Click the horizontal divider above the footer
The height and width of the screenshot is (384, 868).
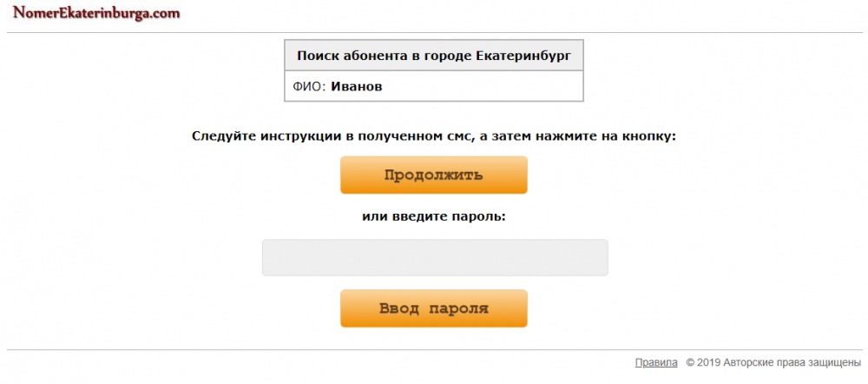click(x=434, y=350)
